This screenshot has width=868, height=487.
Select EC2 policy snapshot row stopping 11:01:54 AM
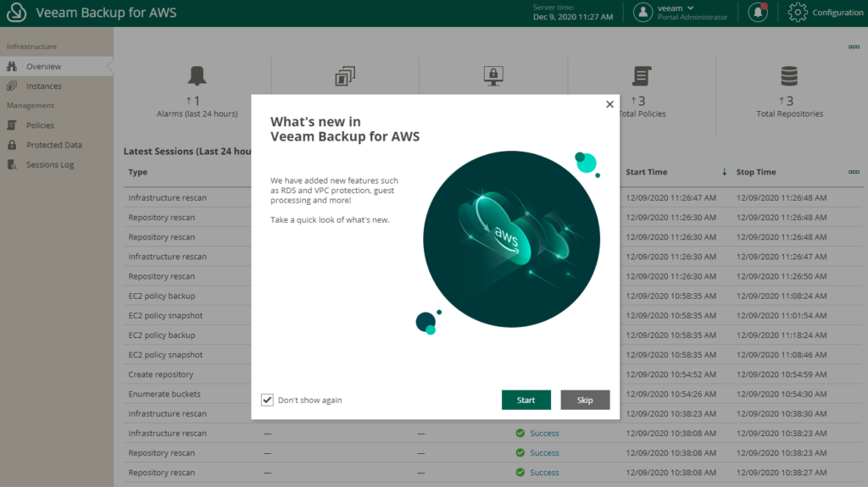492,315
